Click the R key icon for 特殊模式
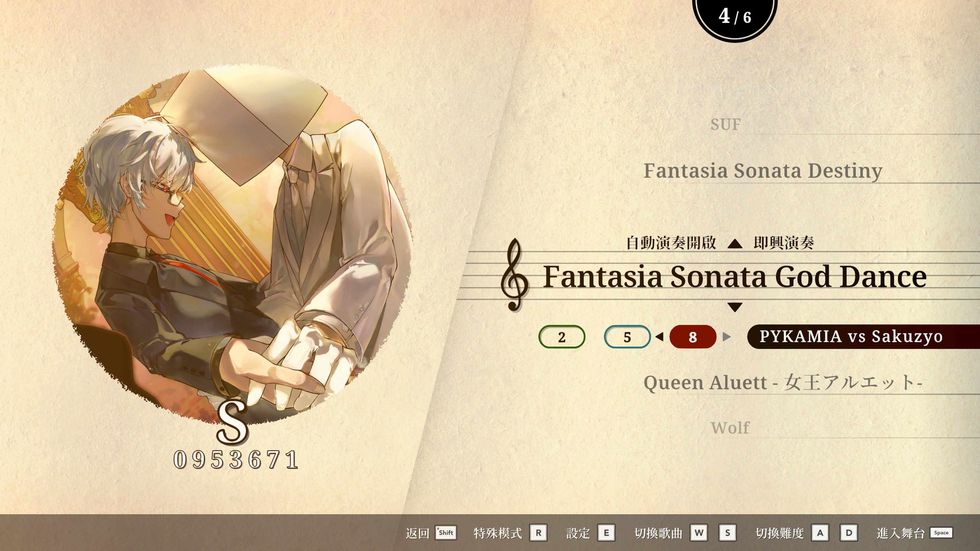This screenshot has height=551, width=980. [x=538, y=533]
